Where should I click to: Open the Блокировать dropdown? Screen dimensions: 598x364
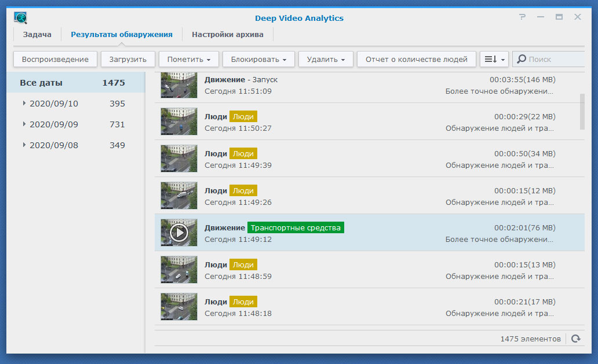259,59
